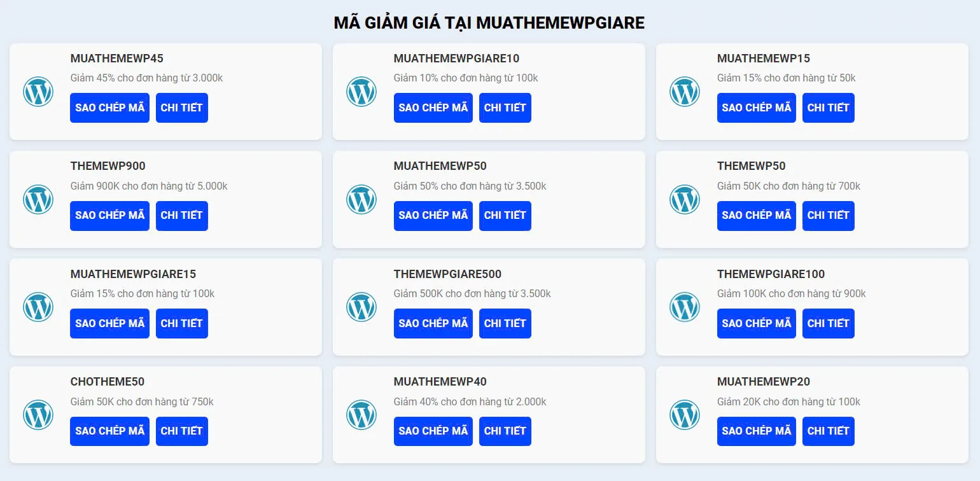Viewport: 980px width, 481px height.
Task: Copy the MUATHEMEWP20 discount code
Action: click(756, 431)
